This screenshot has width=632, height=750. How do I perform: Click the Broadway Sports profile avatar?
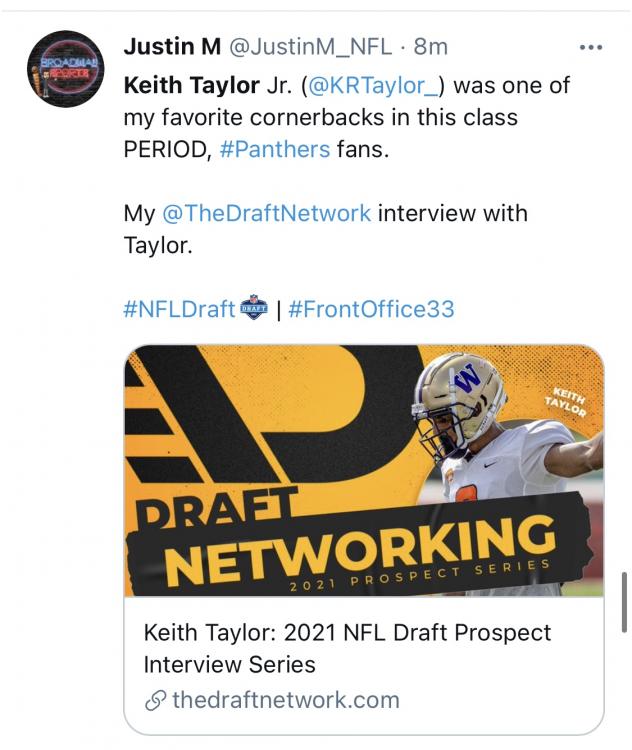tap(64, 70)
